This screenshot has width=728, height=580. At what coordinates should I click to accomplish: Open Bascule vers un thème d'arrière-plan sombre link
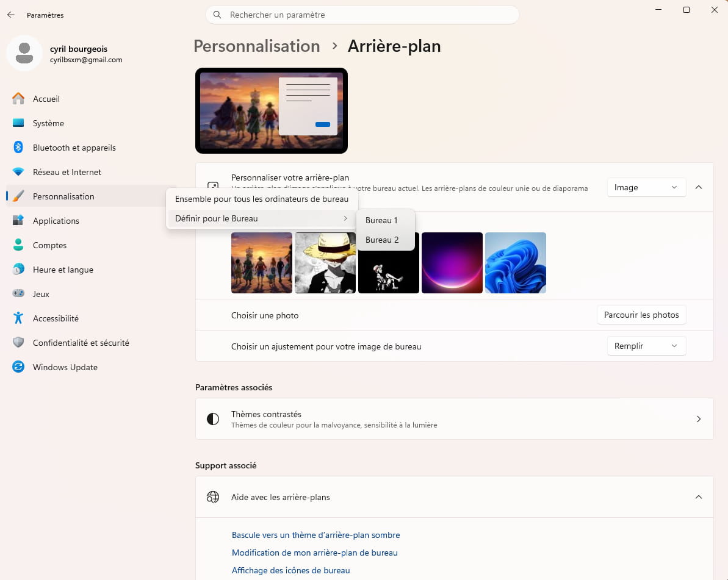tap(315, 535)
